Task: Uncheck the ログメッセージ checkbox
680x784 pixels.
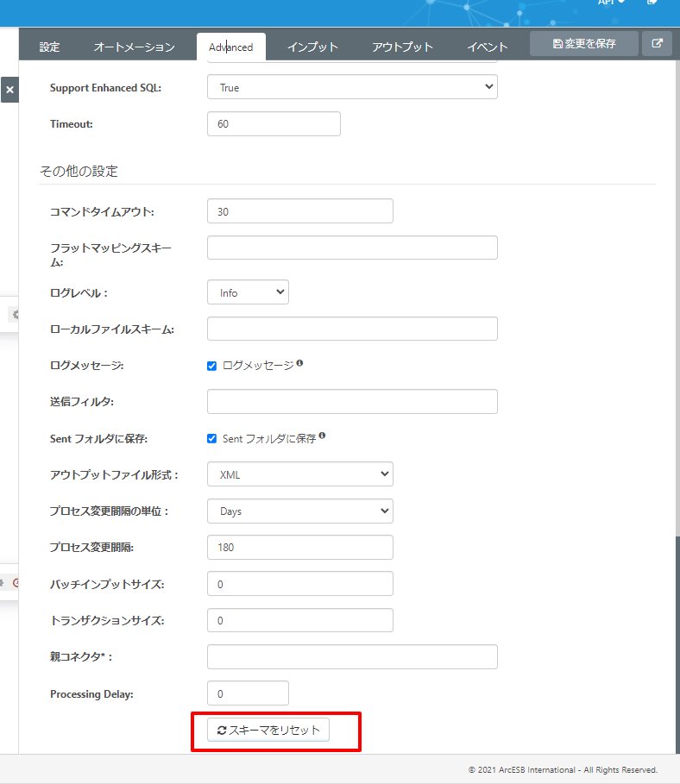Action: tap(211, 365)
